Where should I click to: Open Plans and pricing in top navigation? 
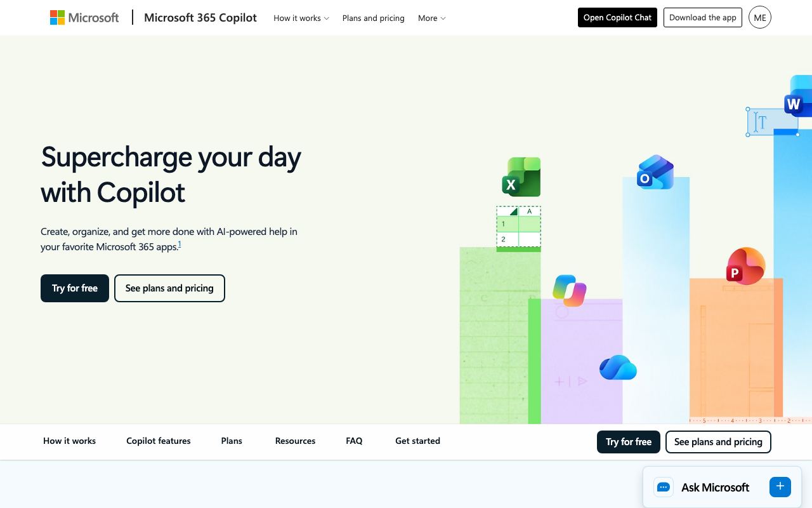(x=374, y=18)
